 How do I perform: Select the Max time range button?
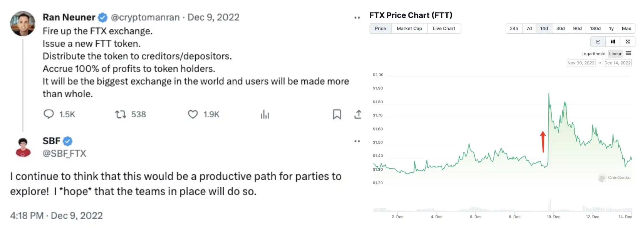(x=626, y=29)
